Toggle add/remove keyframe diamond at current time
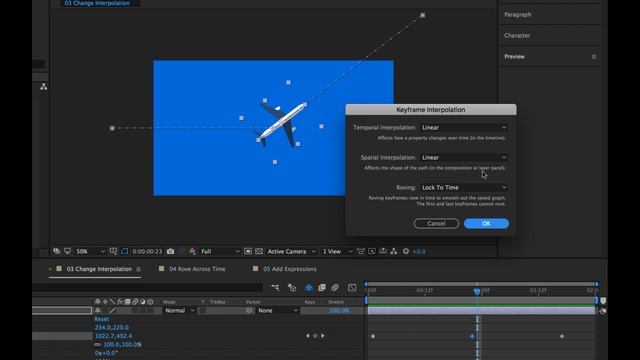This screenshot has height=360, width=640. 315,336
